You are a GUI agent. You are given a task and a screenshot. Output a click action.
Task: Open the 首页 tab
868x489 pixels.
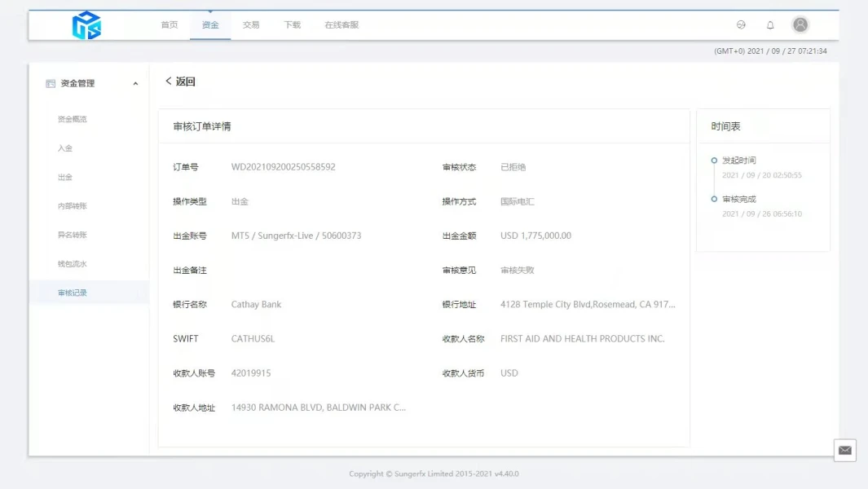pyautogui.click(x=170, y=25)
